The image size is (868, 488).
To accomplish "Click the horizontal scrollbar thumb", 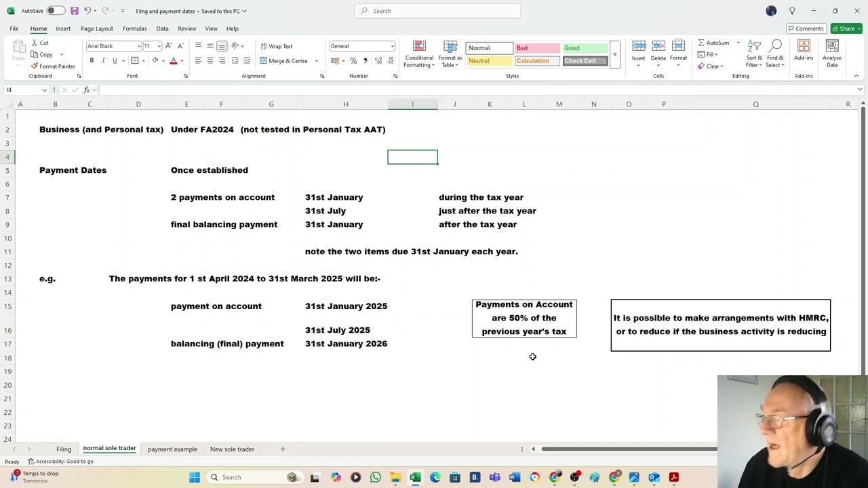I will (x=629, y=449).
